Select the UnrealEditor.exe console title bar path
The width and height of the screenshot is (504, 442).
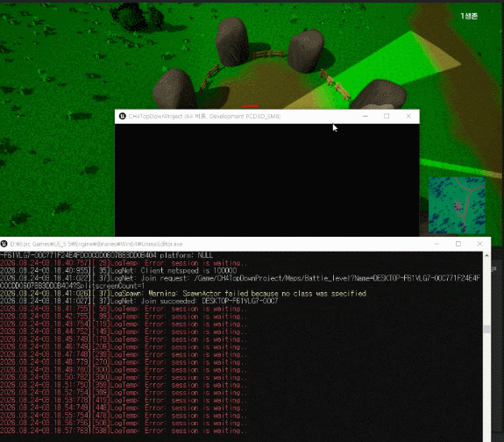[96, 244]
